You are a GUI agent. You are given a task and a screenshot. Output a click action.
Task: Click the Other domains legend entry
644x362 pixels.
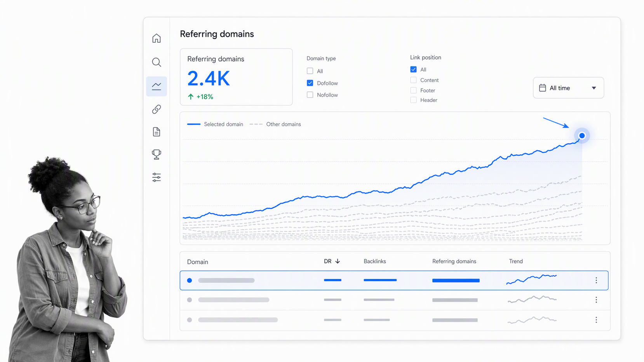click(x=275, y=124)
